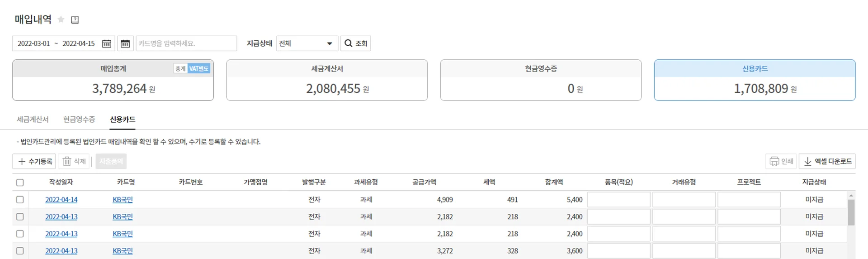This screenshot has width=868, height=259.
Task: Click the 삭제 trash button
Action: (x=74, y=161)
